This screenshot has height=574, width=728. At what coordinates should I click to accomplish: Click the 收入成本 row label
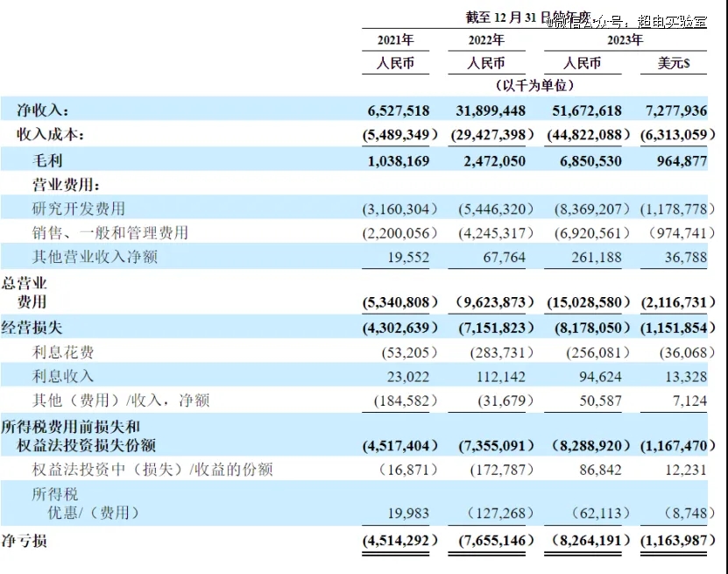[52, 135]
